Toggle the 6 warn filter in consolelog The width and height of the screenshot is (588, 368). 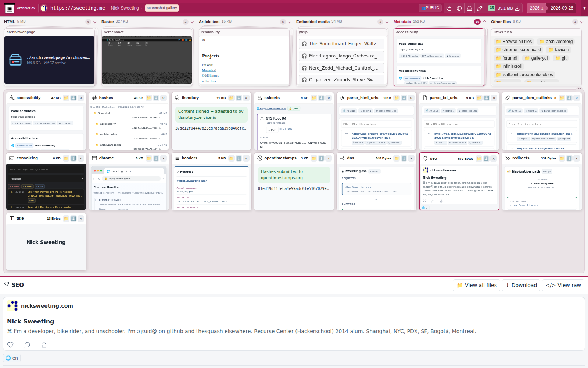coord(28,187)
